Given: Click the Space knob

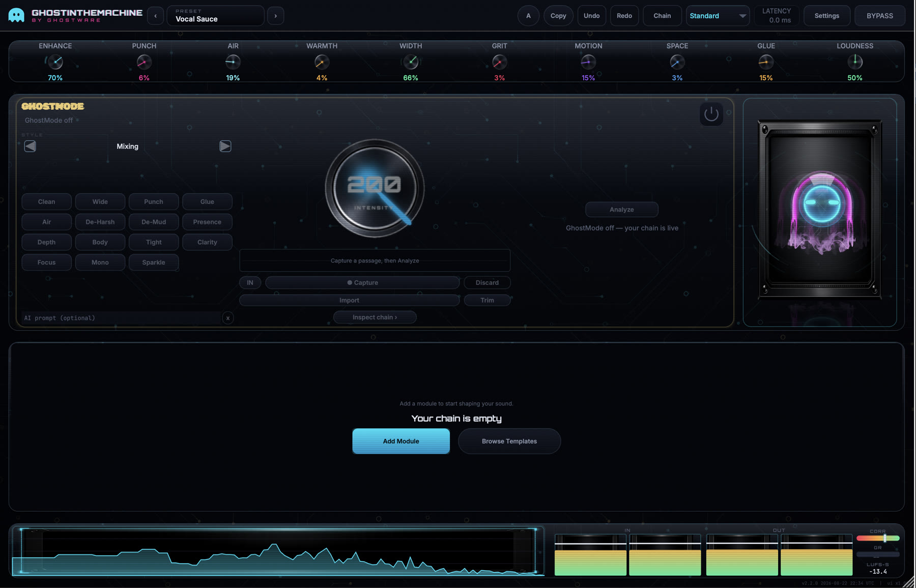Looking at the screenshot, I should (x=677, y=62).
